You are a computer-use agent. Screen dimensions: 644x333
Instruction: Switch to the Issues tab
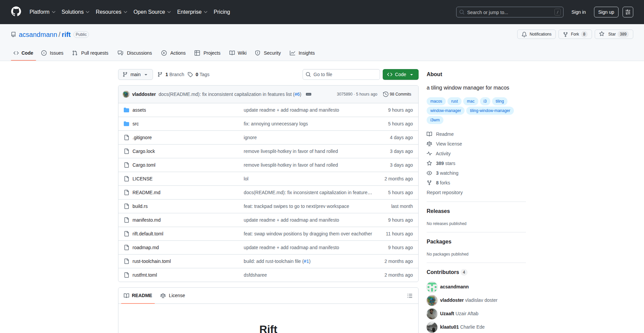[x=52, y=53]
